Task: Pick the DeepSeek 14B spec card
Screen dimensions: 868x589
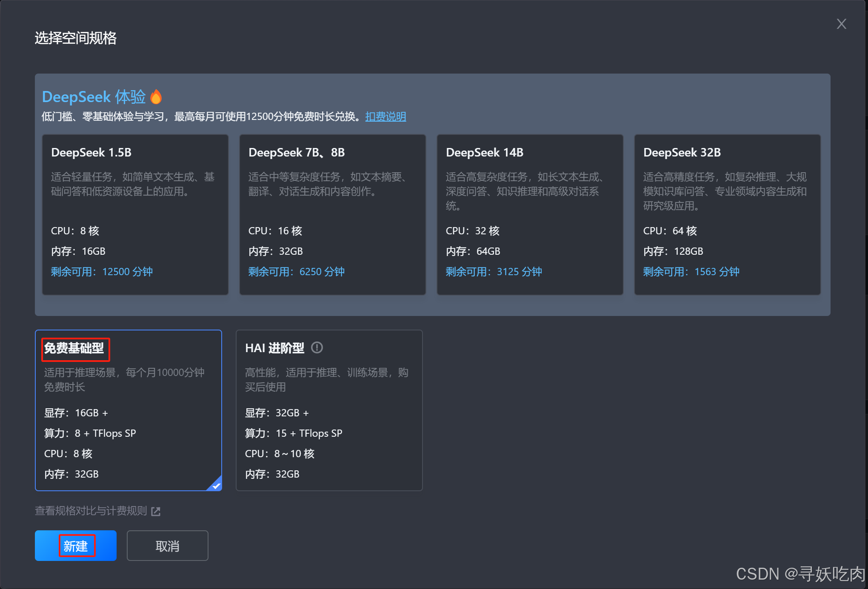Action: point(530,214)
